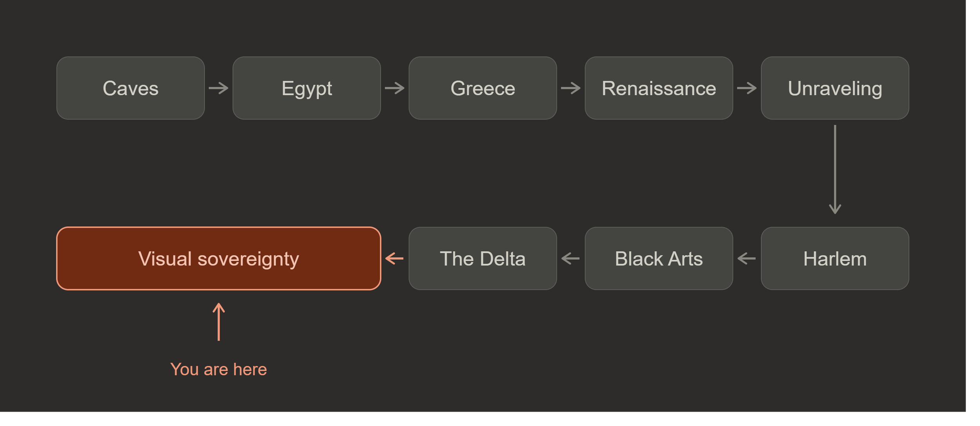Select the Renaissance node
The height and width of the screenshot is (426, 980).
(659, 88)
